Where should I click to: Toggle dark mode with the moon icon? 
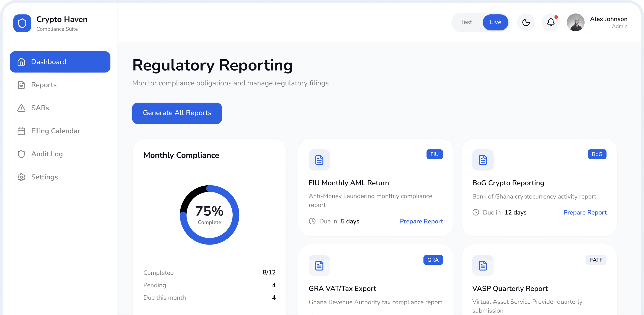[526, 22]
